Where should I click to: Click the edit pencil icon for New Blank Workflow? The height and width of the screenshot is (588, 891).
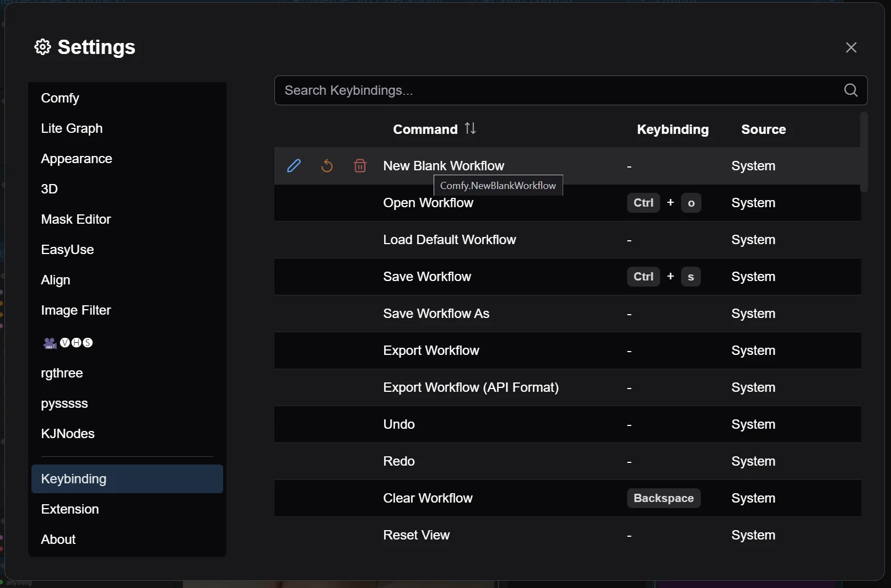click(x=294, y=165)
